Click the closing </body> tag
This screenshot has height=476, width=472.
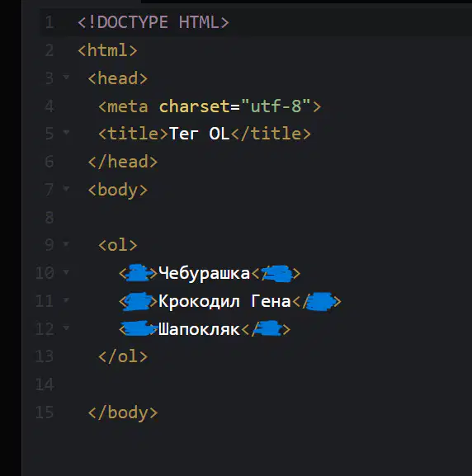point(123,412)
